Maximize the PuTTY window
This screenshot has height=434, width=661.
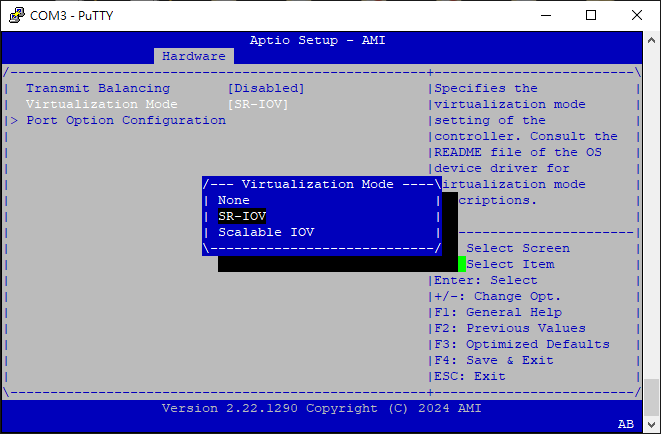[x=591, y=15]
